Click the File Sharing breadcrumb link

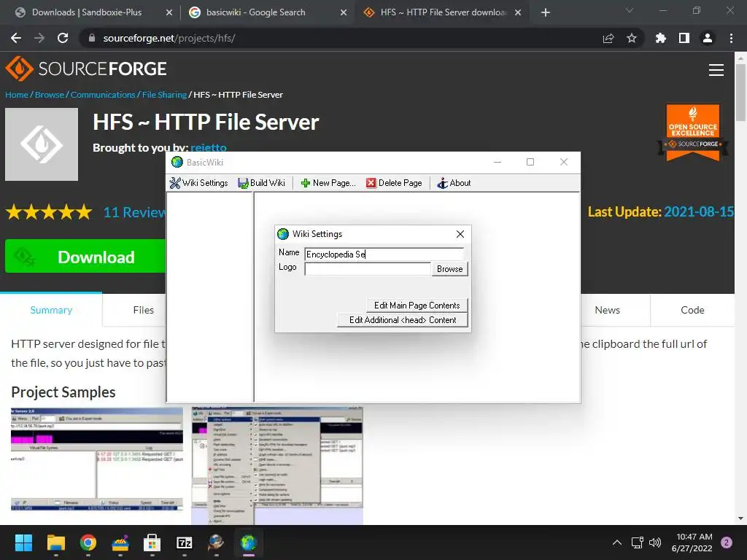(164, 95)
